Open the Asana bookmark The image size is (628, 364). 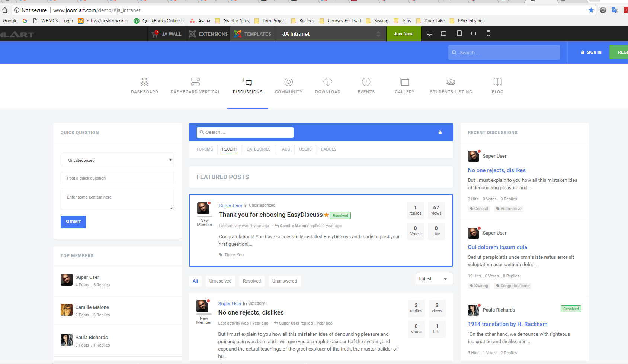tap(200, 21)
